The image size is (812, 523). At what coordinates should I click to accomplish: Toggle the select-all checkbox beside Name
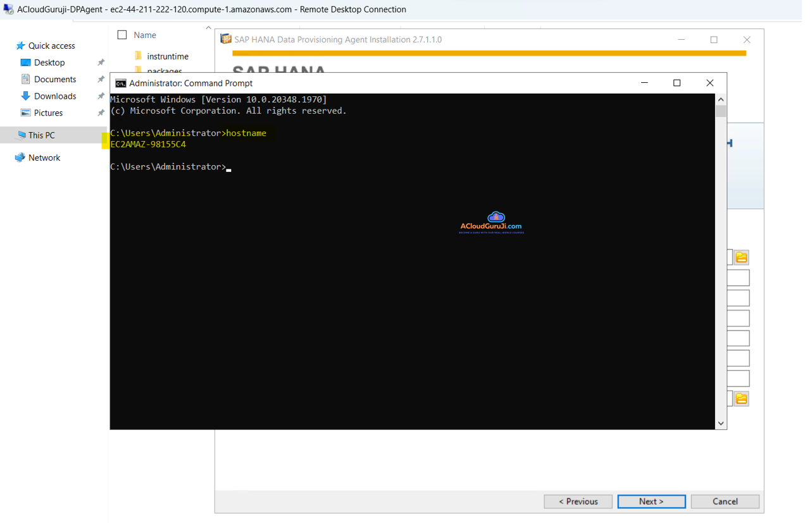tap(122, 35)
